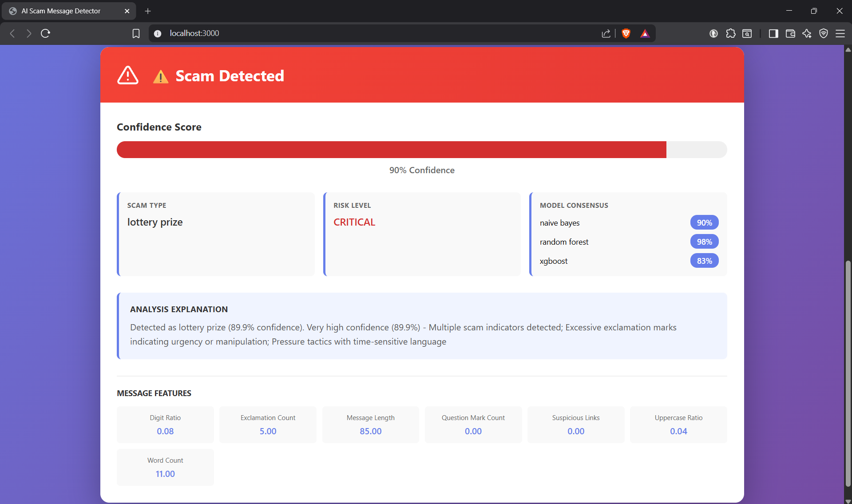Viewport: 852px width, 504px height.
Task: Open the extensions puzzle icon
Action: tap(730, 33)
